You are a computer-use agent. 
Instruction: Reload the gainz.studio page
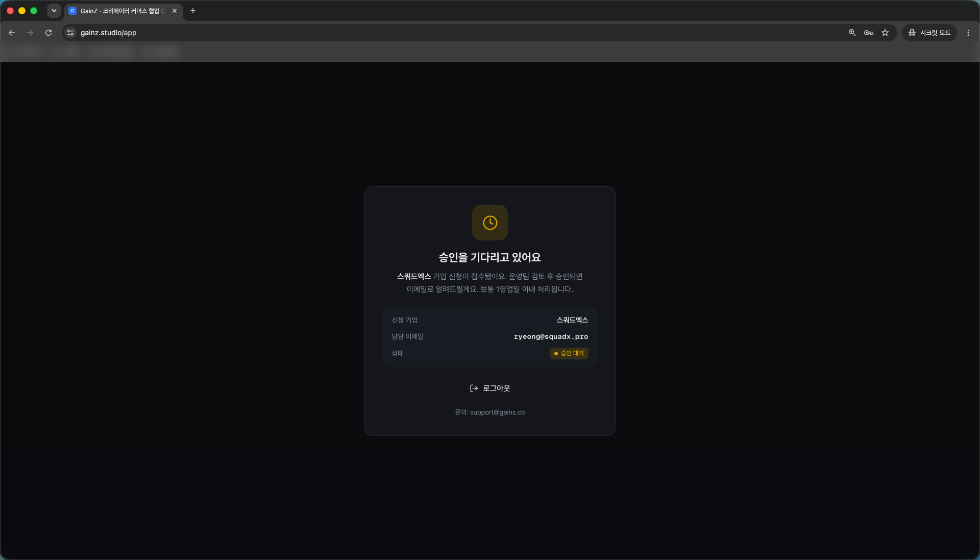tap(48, 33)
